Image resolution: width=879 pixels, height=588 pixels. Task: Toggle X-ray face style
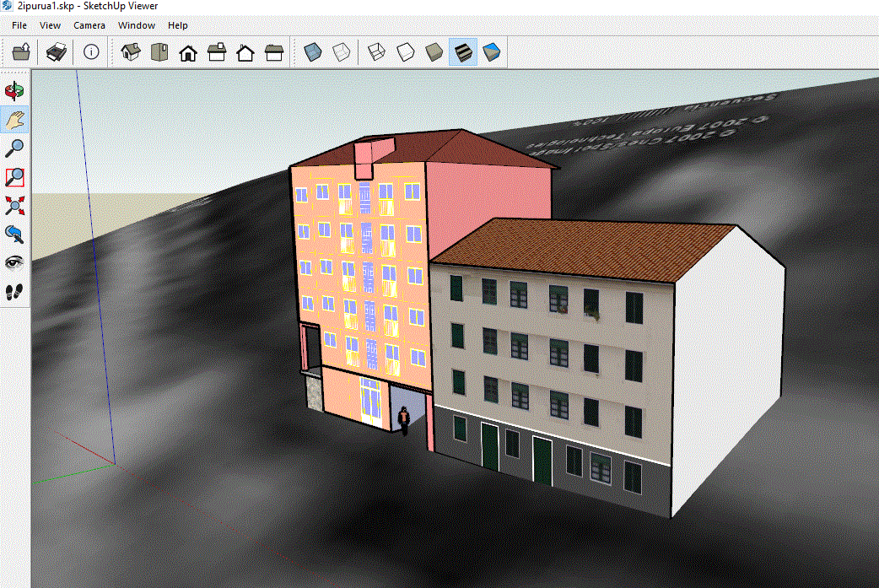tap(312, 52)
